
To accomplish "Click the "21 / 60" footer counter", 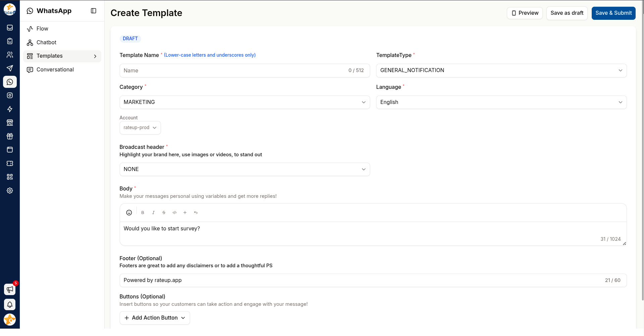I will (612, 280).
